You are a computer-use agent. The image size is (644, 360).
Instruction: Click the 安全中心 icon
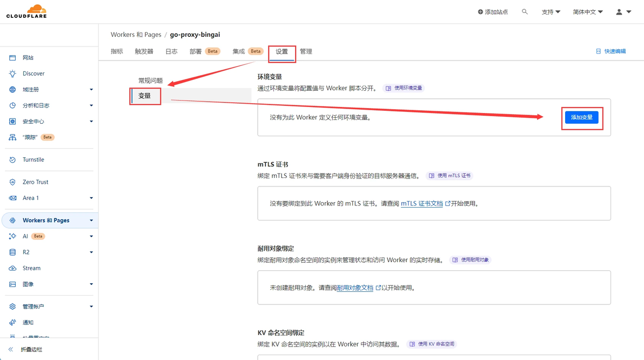pos(13,121)
